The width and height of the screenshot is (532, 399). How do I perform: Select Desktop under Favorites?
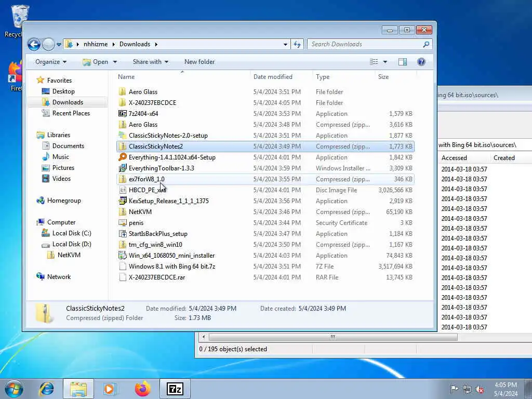point(63,91)
